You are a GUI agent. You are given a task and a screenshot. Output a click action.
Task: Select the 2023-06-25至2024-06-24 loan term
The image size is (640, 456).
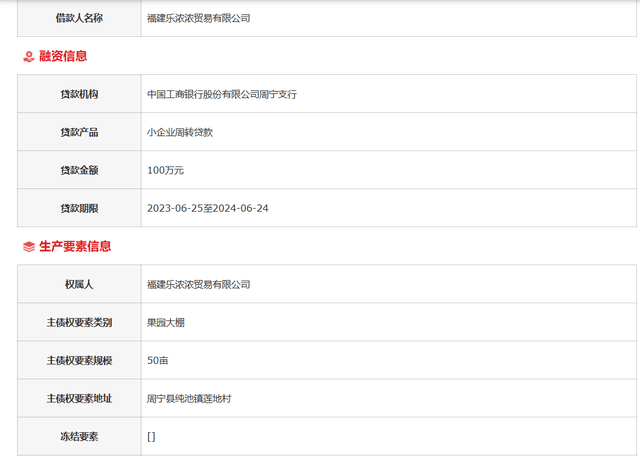207,208
